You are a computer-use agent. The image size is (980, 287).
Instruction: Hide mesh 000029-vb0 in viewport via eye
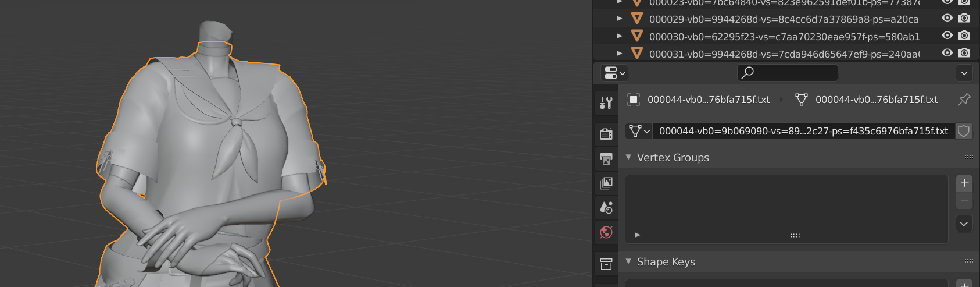947,18
